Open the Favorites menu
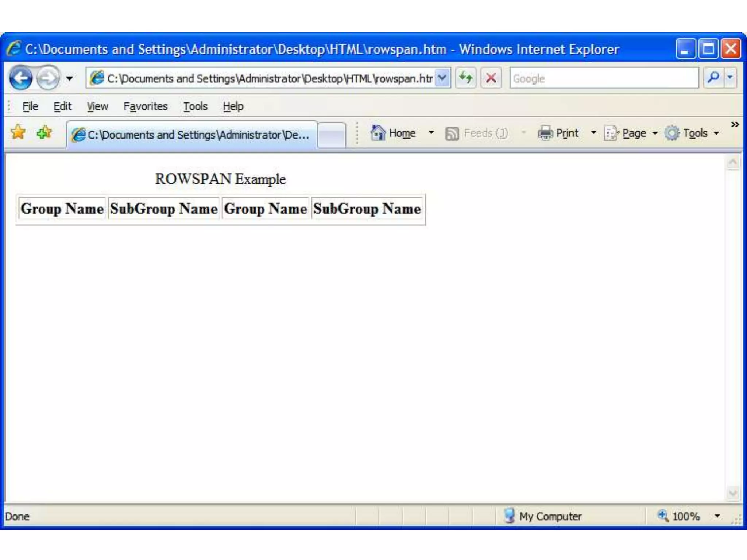The height and width of the screenshot is (560, 747). [x=145, y=106]
